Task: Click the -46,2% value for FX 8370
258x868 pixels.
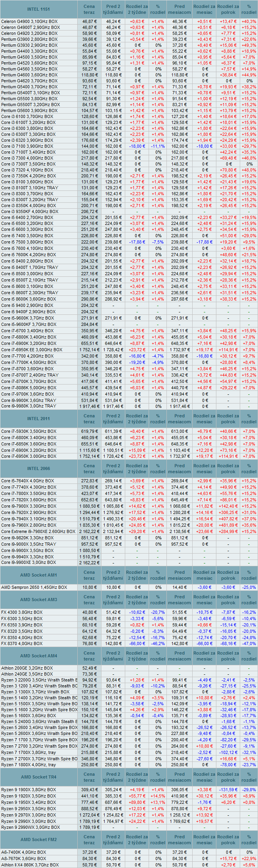Action: 158,644
